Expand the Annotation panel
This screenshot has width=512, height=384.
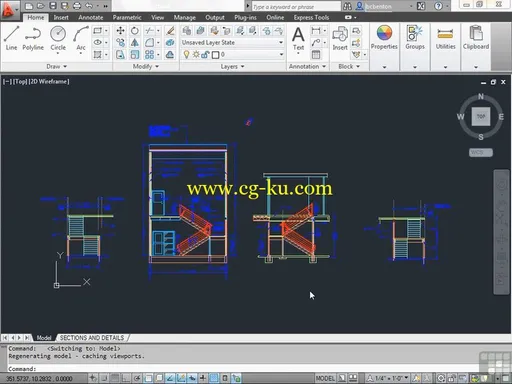[x=307, y=66]
